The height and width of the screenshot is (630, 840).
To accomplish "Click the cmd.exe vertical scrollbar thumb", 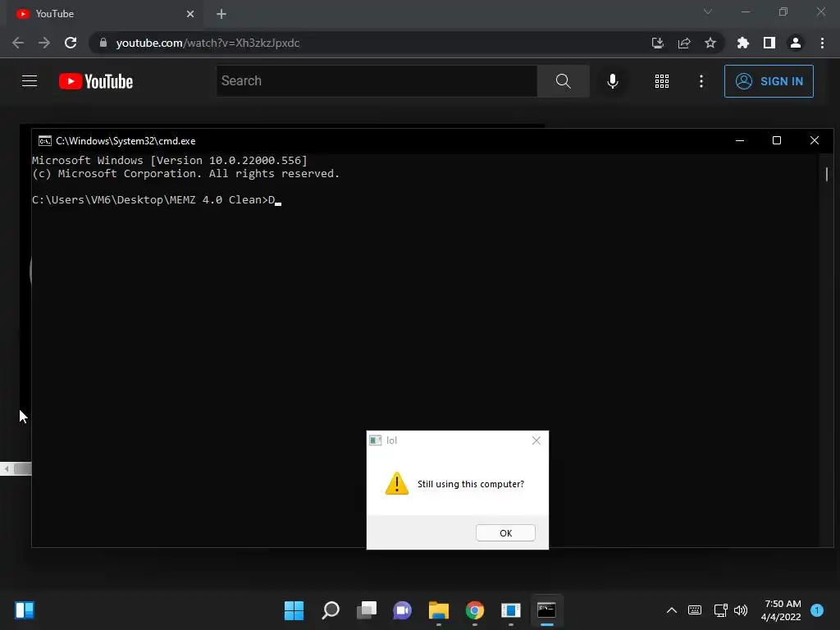I will [x=827, y=174].
